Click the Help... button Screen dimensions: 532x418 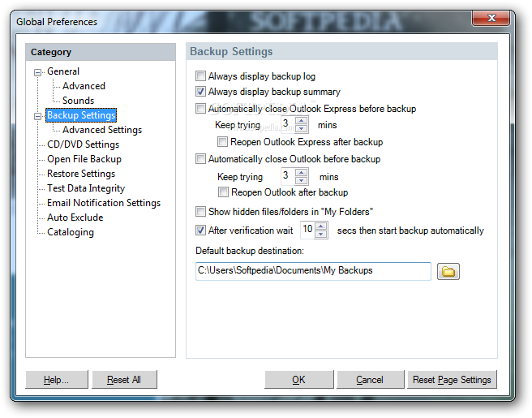56,379
